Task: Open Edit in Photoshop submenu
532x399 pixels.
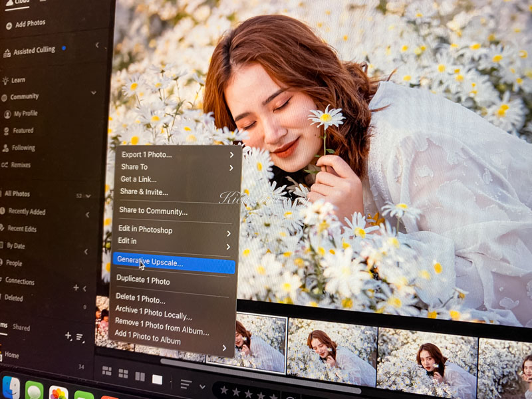Action: click(174, 231)
